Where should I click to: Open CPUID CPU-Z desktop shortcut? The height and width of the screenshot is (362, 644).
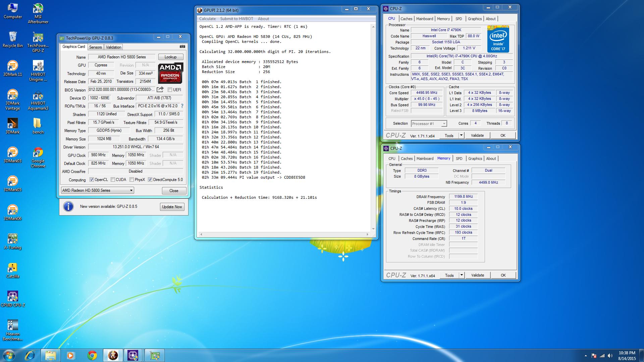[x=13, y=299]
